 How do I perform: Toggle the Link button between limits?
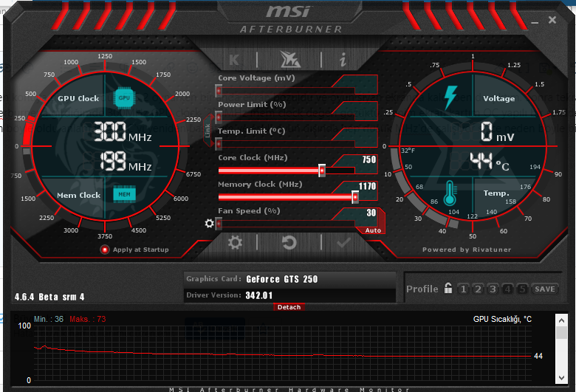point(208,131)
